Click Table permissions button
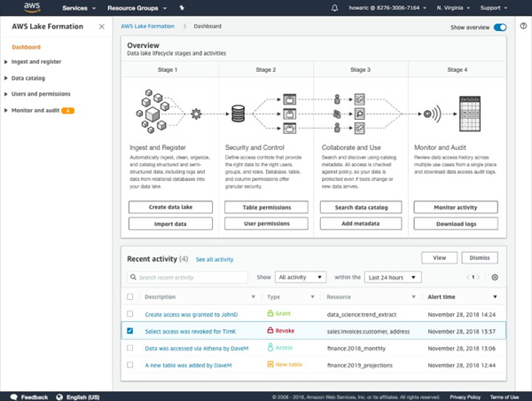Viewport: 532px width, 401px height. [266, 207]
